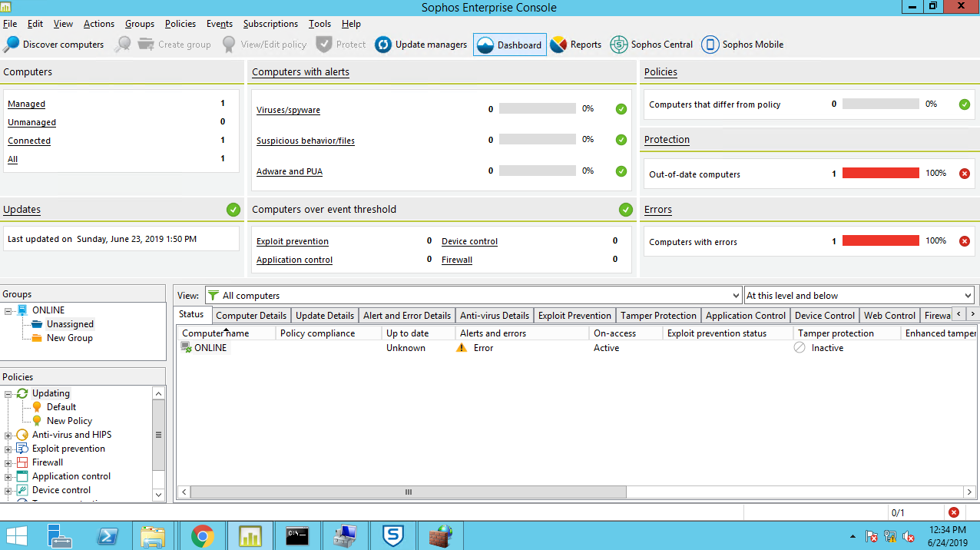Click the Unmanaged computers link
The image size is (980, 550).
(x=32, y=122)
